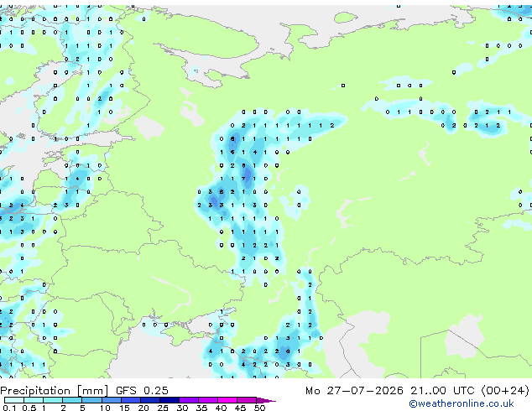Pick the 5–10 mm legend color swatch
Image resolution: width=532 pixels, height=411 pixels.
(x=91, y=400)
